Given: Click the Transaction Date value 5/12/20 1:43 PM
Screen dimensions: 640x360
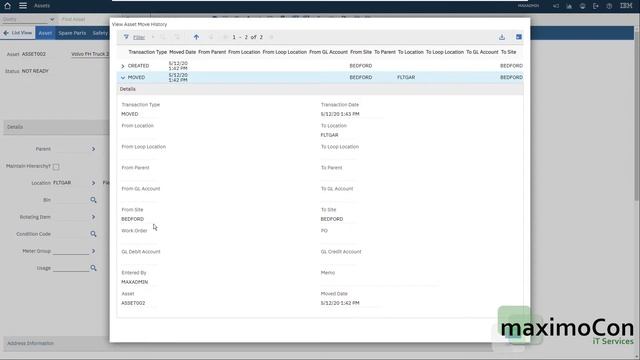Looking at the screenshot, I should [340, 114].
